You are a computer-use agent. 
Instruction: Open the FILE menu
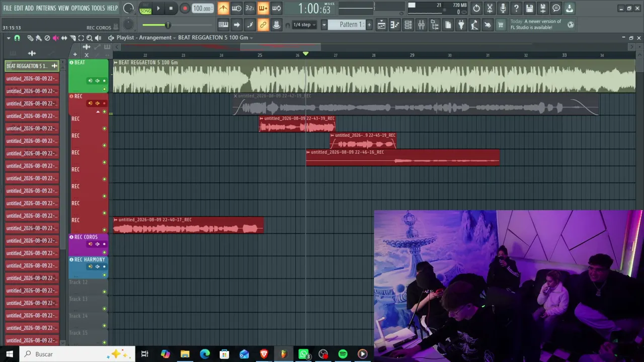pos(8,8)
